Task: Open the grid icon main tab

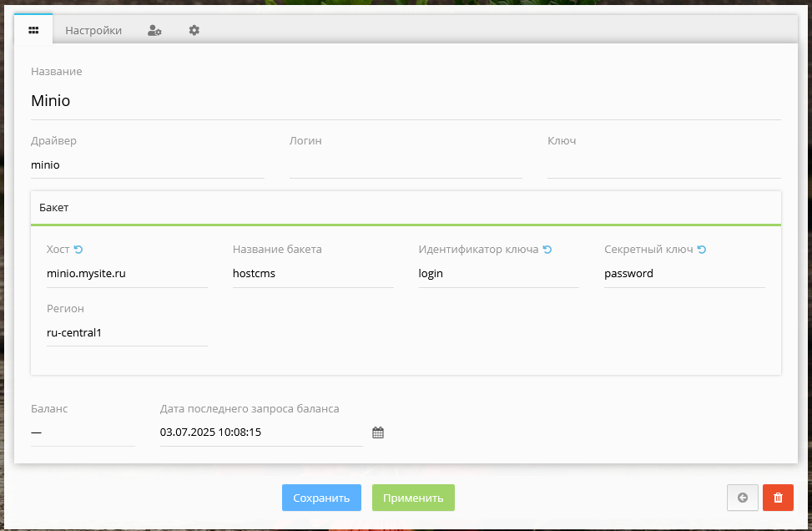Action: click(33, 30)
